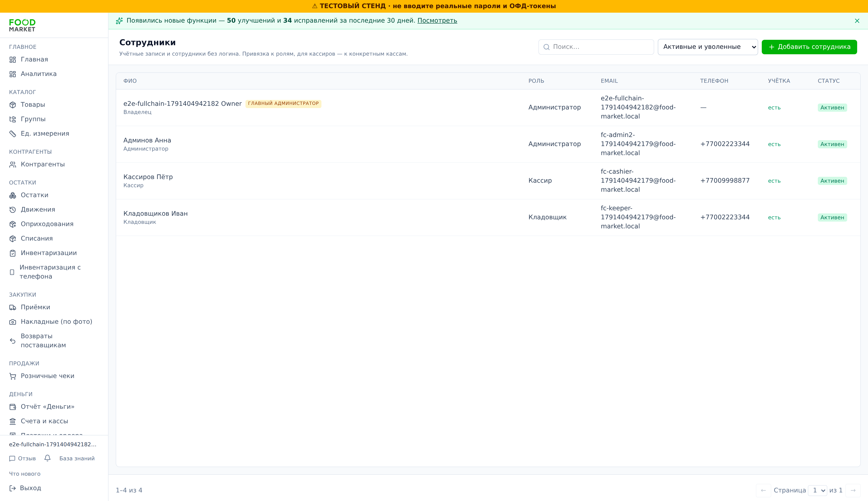
Task: Click the Food Market logo
Action: pyautogui.click(x=22, y=26)
